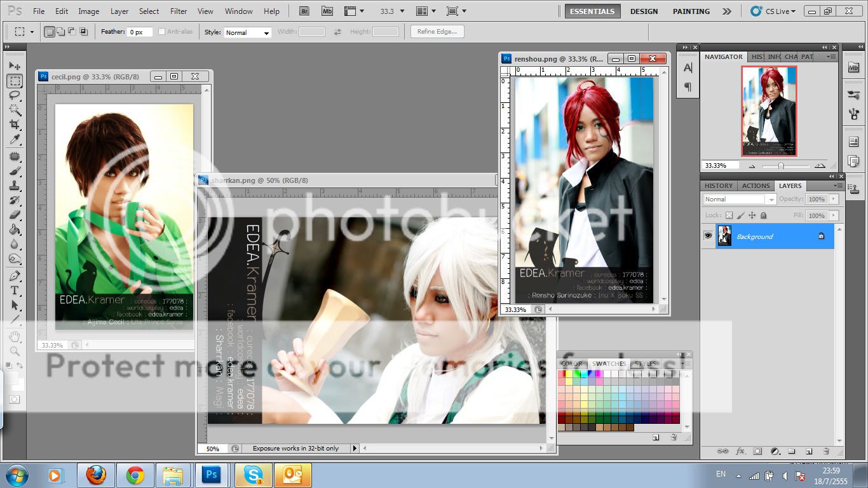Viewport: 868px width, 488px height.
Task: Create a new group in Layers panel
Action: [x=792, y=451]
